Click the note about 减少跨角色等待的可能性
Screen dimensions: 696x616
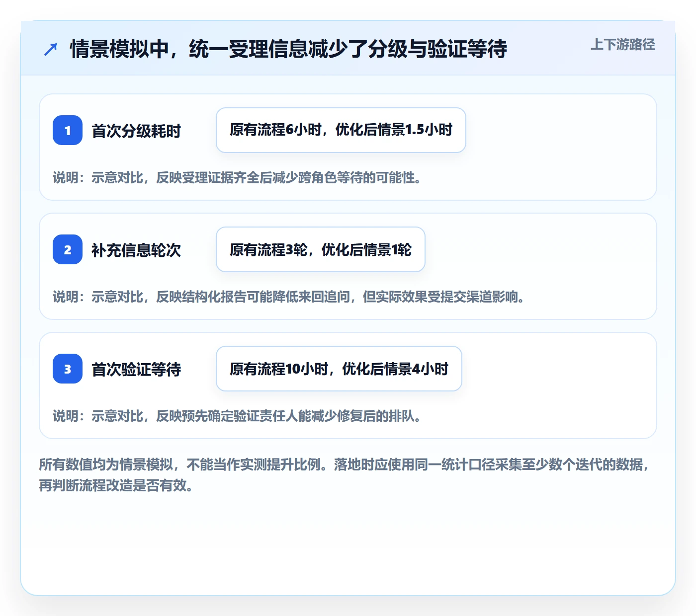[237, 177]
